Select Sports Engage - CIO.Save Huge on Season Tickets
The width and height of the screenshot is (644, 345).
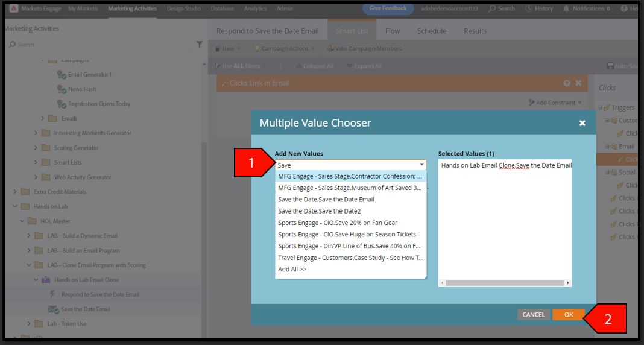click(x=351, y=234)
